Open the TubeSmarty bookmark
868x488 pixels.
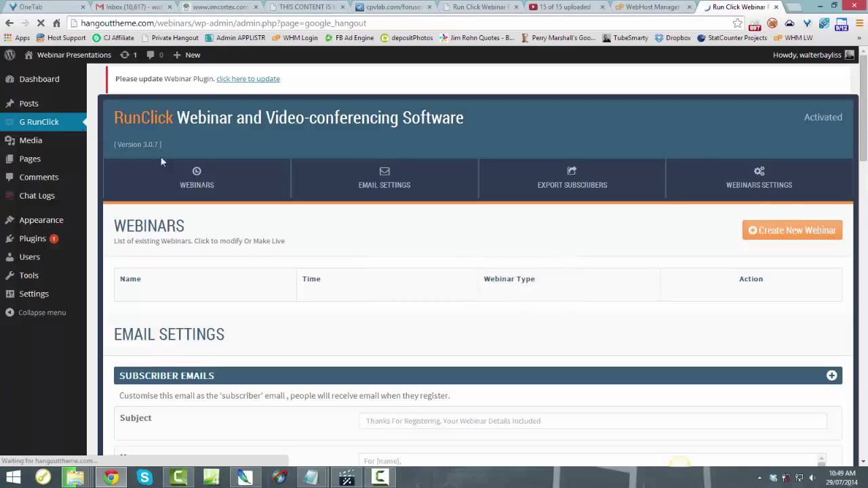(x=625, y=38)
